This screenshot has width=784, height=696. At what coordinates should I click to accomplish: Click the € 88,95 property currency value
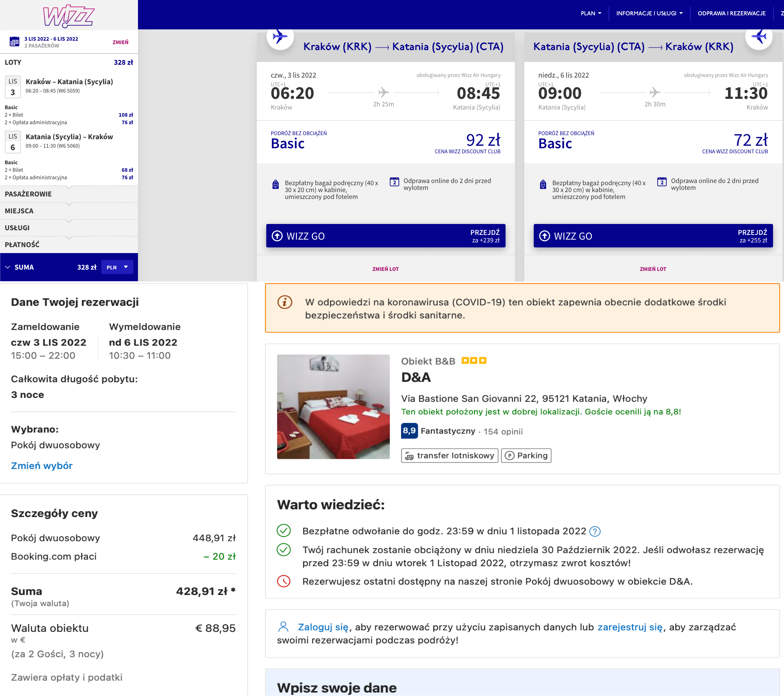[215, 628]
